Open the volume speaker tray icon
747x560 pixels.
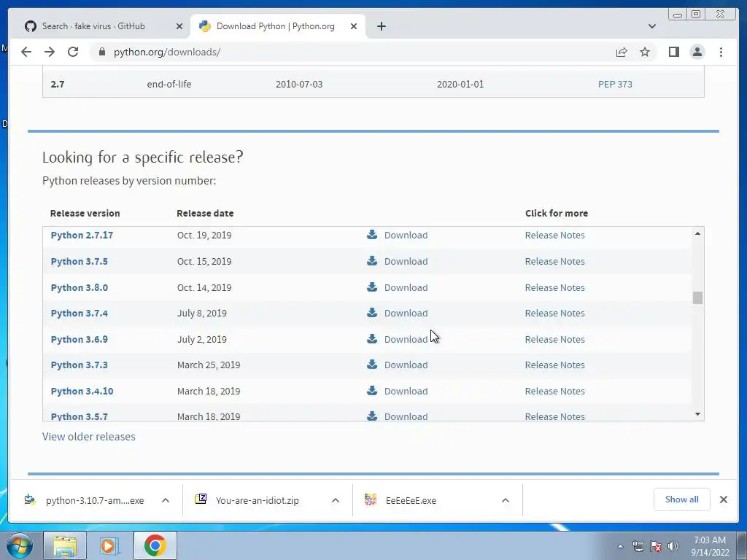pos(673,546)
